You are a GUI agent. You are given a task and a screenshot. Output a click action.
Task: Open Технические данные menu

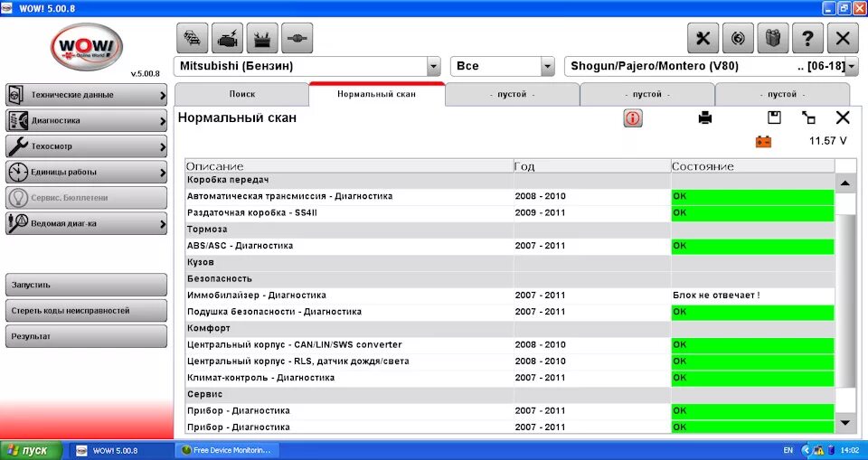(87, 95)
